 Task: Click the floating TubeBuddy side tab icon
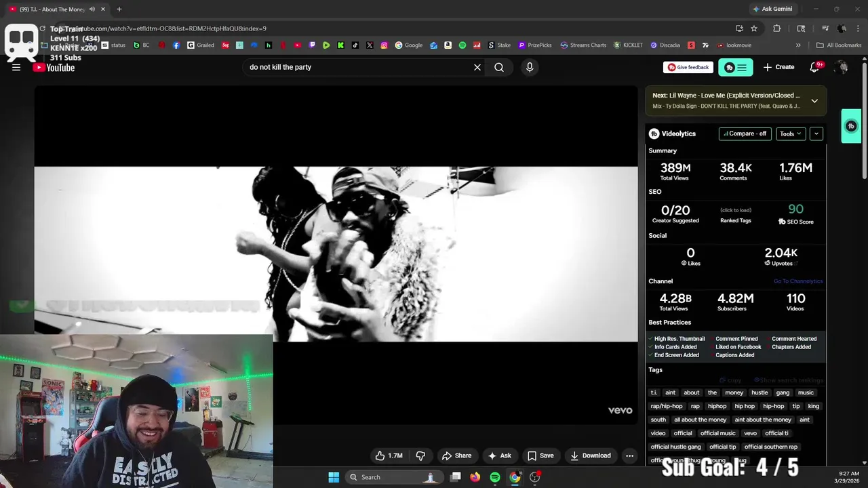point(851,126)
